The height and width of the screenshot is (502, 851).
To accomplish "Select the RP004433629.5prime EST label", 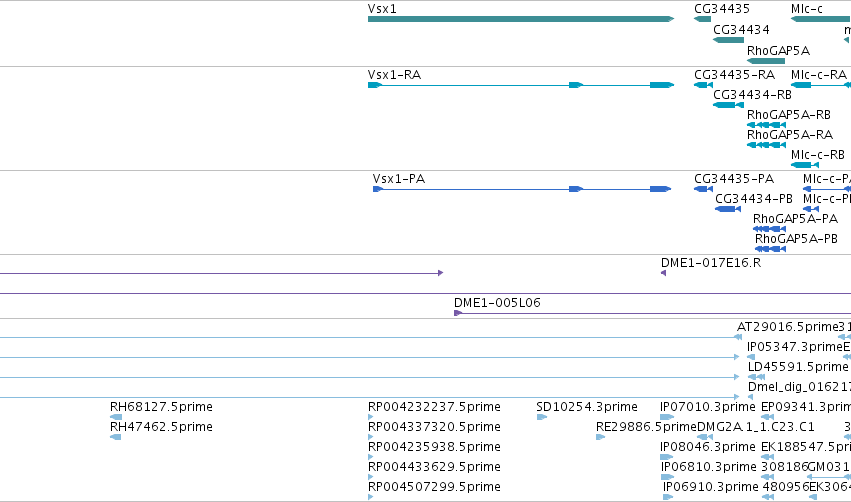I will point(434,467).
